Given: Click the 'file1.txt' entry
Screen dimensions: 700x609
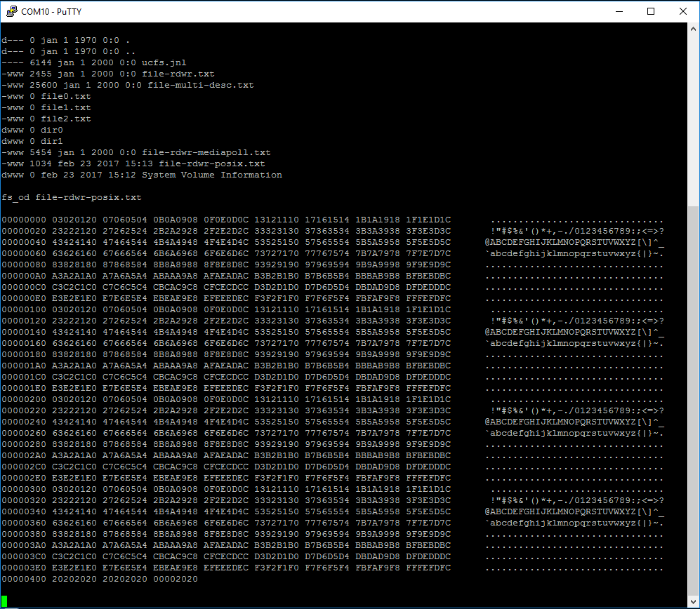Looking at the screenshot, I should pos(65,107).
